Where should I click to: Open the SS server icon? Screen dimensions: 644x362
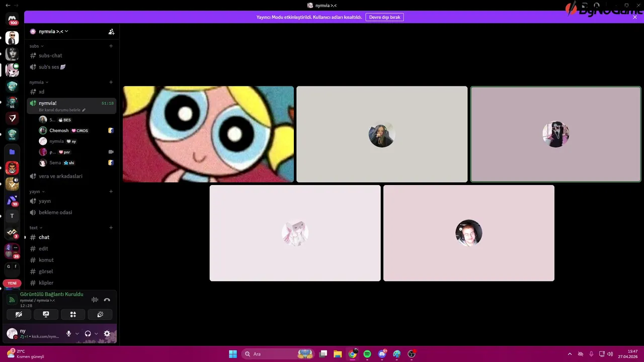(12, 102)
